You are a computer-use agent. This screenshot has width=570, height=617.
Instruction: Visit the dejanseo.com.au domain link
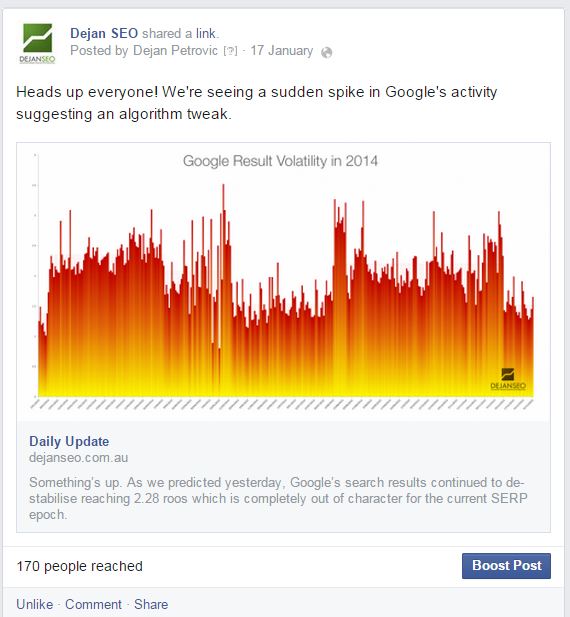(79, 458)
